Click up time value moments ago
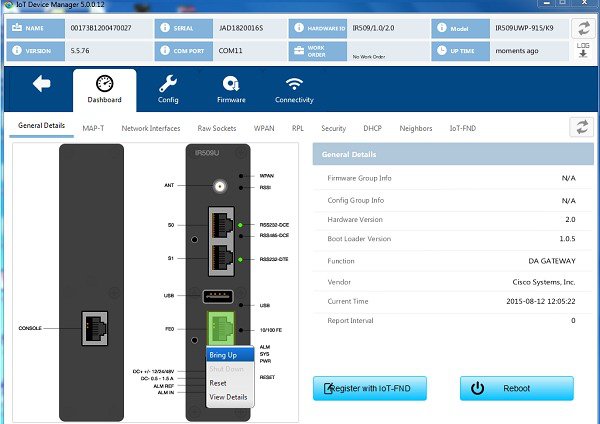This screenshot has width=600, height=424. 517,51
